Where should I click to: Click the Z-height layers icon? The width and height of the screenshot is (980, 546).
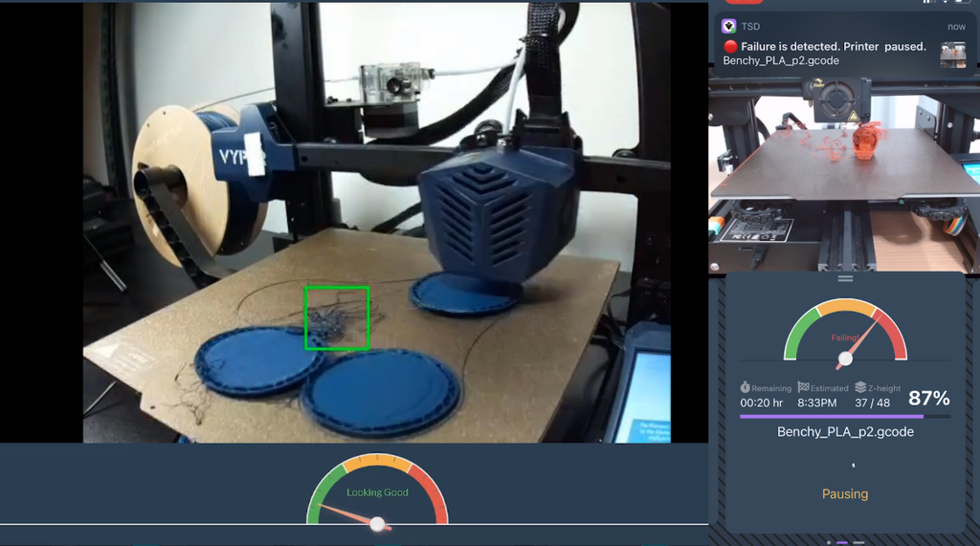click(860, 387)
